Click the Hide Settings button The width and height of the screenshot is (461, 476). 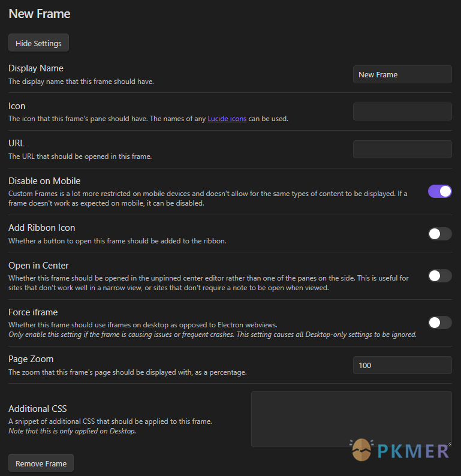point(38,43)
